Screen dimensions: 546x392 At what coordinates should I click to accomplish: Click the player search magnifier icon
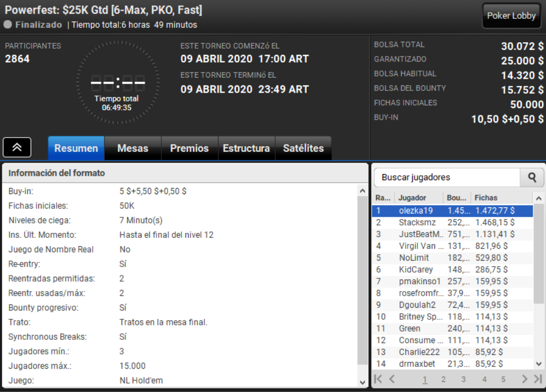532,177
